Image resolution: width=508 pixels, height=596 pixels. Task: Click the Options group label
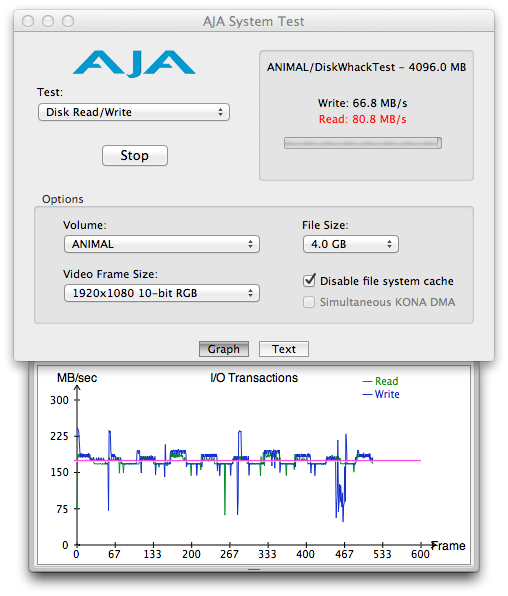(63, 199)
